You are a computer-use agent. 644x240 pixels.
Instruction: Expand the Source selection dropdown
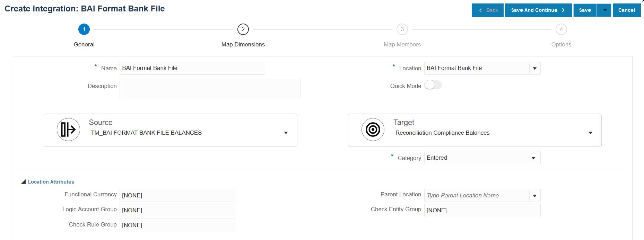point(286,133)
